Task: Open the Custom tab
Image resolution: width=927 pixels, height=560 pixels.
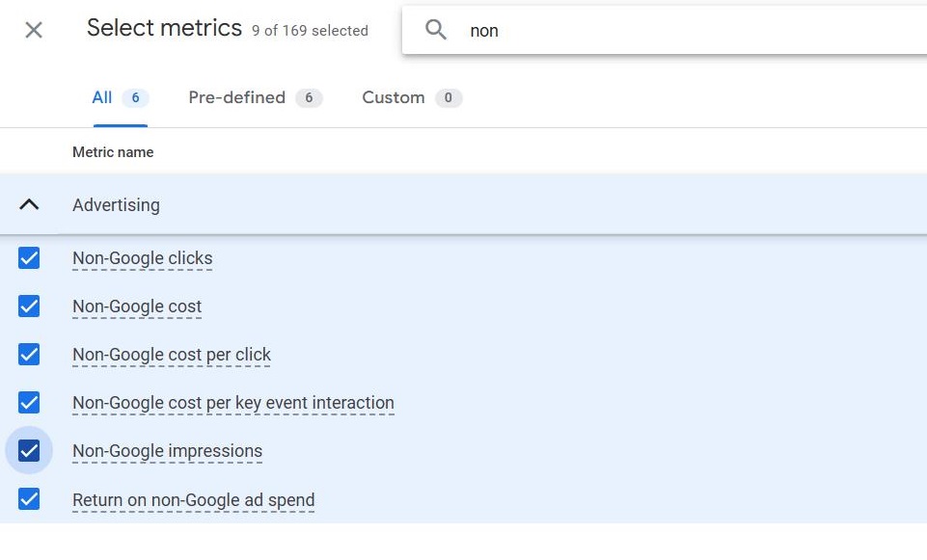Action: pyautogui.click(x=412, y=97)
